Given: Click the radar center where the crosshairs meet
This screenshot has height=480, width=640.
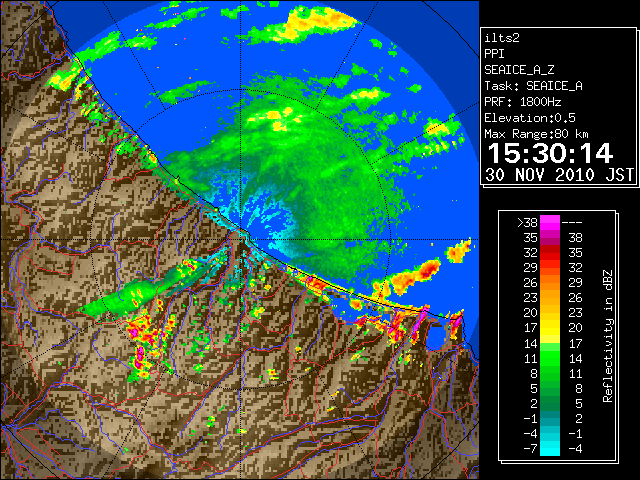Looking at the screenshot, I should click(241, 240).
